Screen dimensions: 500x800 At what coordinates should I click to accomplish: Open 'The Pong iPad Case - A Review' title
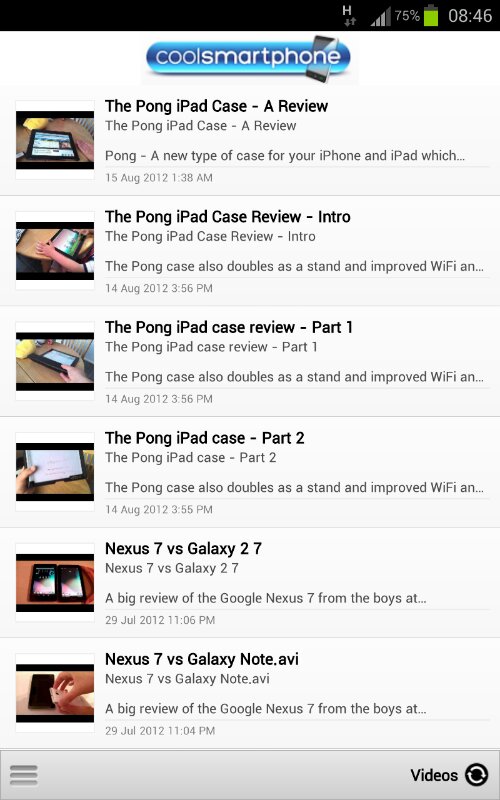click(x=216, y=106)
